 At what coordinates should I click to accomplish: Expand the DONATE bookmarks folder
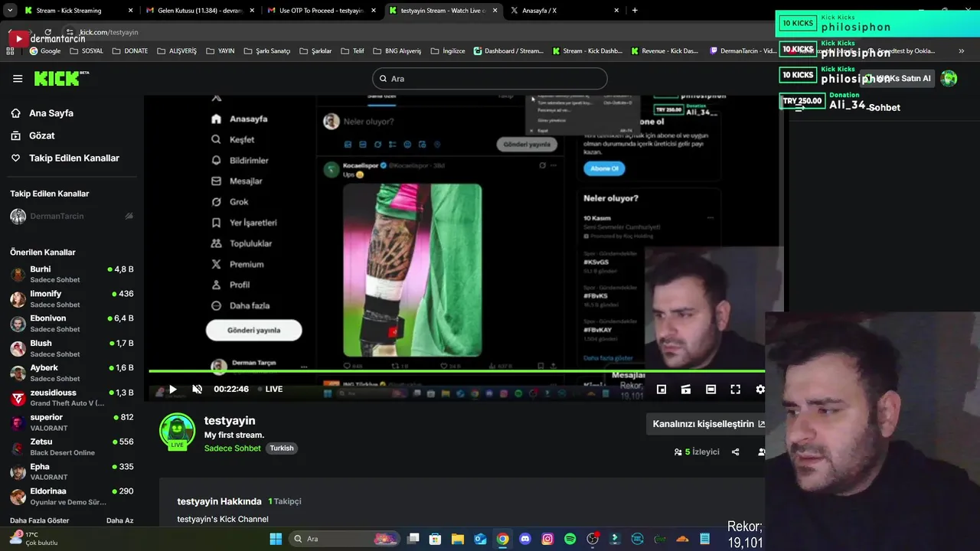129,51
